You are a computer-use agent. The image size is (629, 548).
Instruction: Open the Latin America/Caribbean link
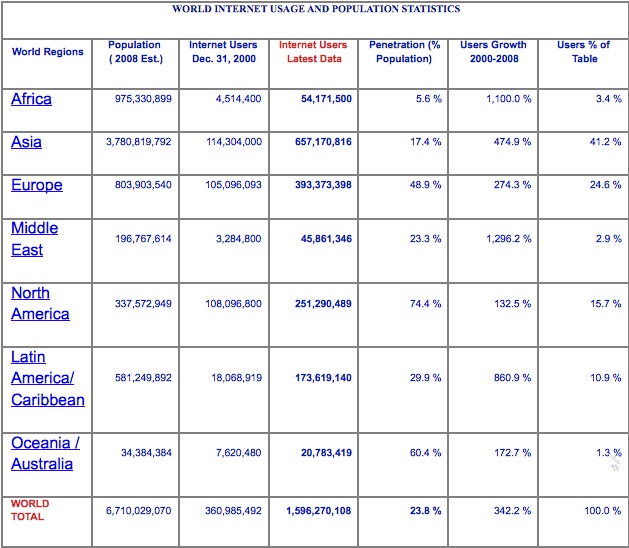click(47, 378)
